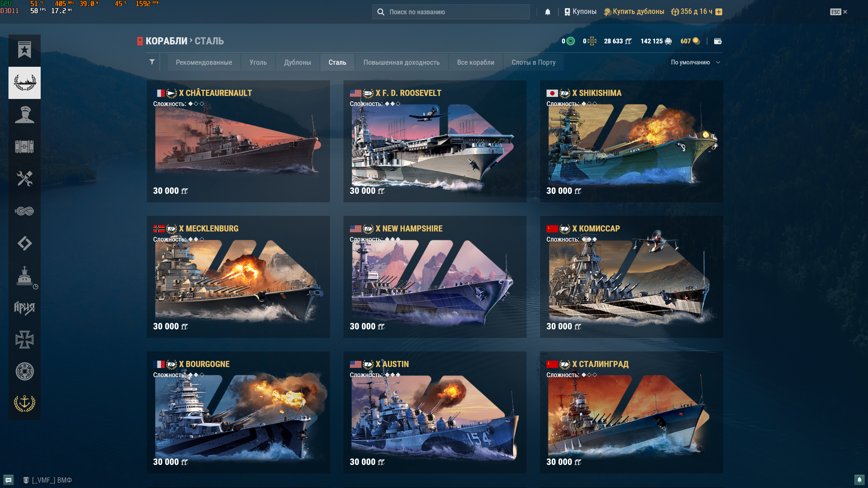Click Купить дублоны button
868x488 pixels.
pos(634,12)
